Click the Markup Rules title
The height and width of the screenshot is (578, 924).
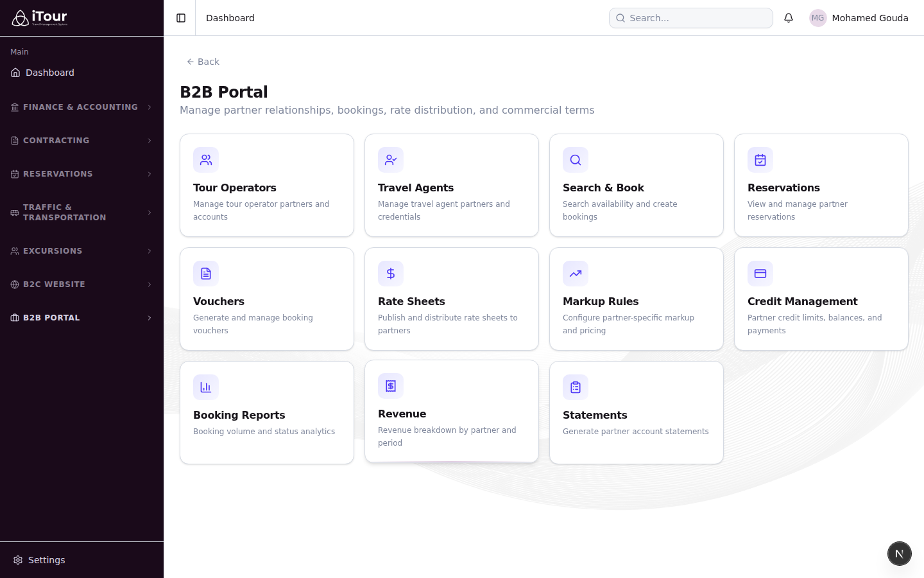[601, 301]
